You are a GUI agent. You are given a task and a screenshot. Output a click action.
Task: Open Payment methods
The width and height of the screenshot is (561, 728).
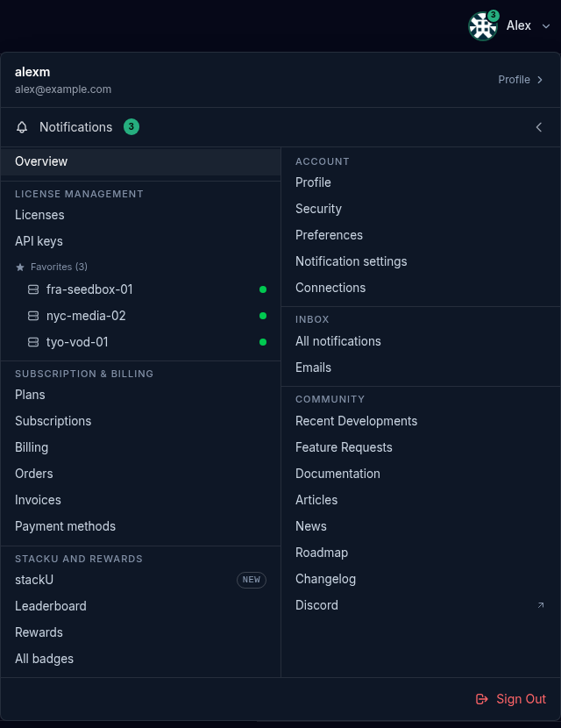pos(140,526)
